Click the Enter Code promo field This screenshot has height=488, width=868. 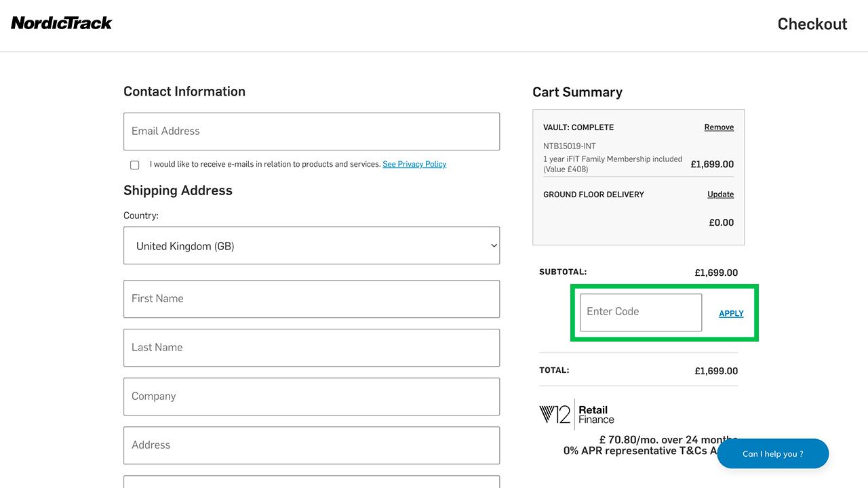pyautogui.click(x=640, y=312)
